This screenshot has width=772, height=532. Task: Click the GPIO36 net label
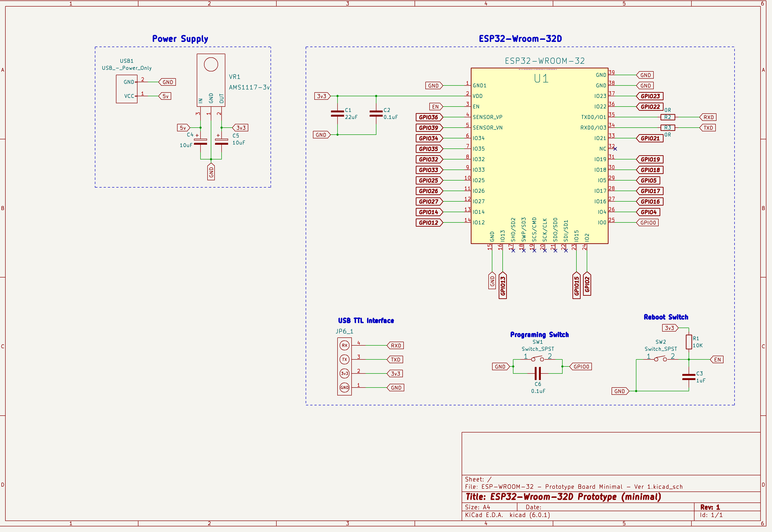coord(429,117)
